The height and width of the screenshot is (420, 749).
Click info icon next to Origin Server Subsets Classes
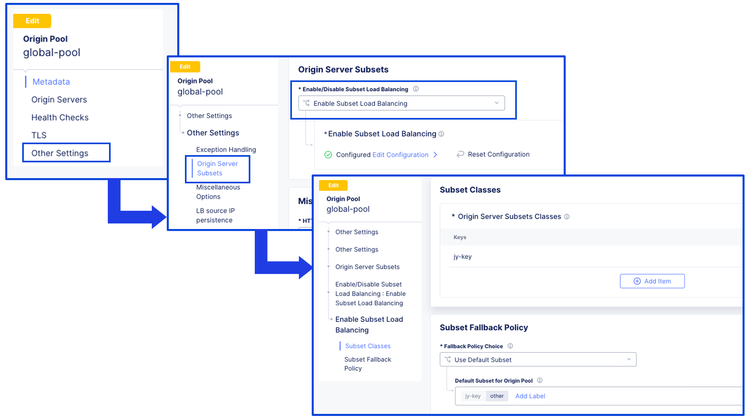coord(567,217)
